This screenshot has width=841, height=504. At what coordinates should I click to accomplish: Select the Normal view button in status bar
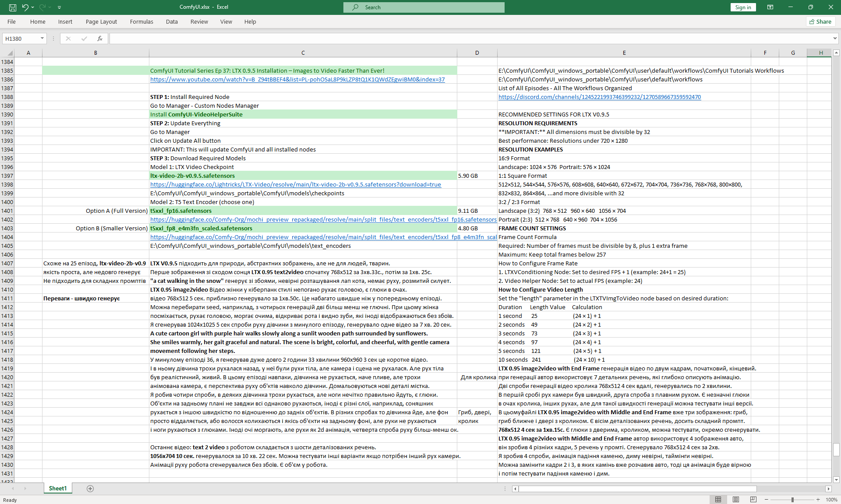[718, 500]
